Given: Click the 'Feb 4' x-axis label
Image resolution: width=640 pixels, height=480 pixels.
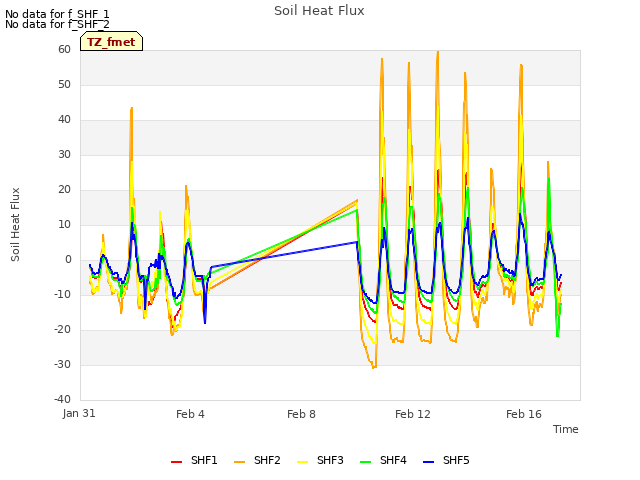Looking at the screenshot, I should pos(190,414).
